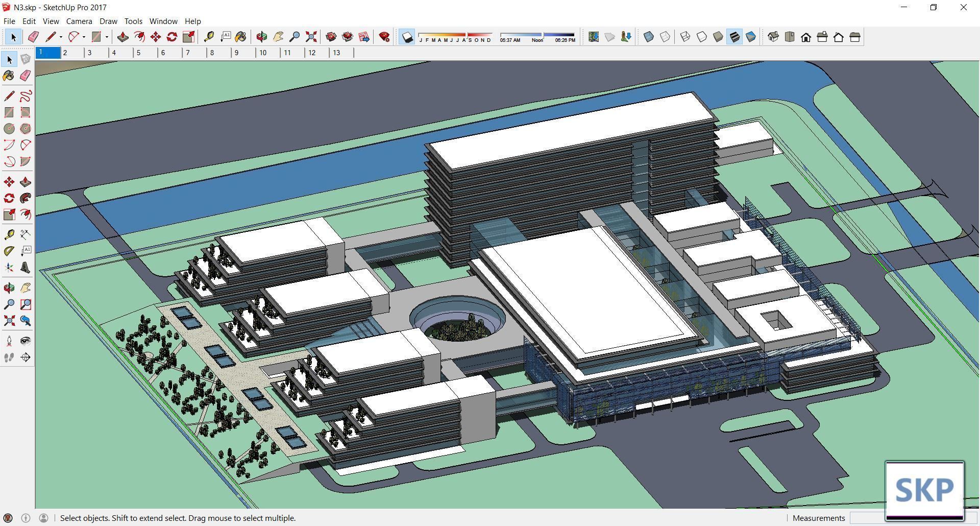Toggle Show/Hide Shadows button
Viewport: 980px width, 526px height.
pyautogui.click(x=407, y=37)
